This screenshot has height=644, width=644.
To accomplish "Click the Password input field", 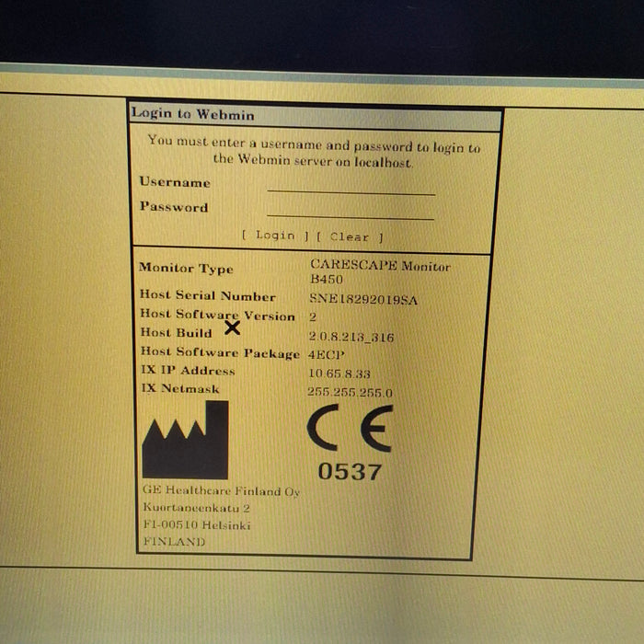I will (x=351, y=212).
